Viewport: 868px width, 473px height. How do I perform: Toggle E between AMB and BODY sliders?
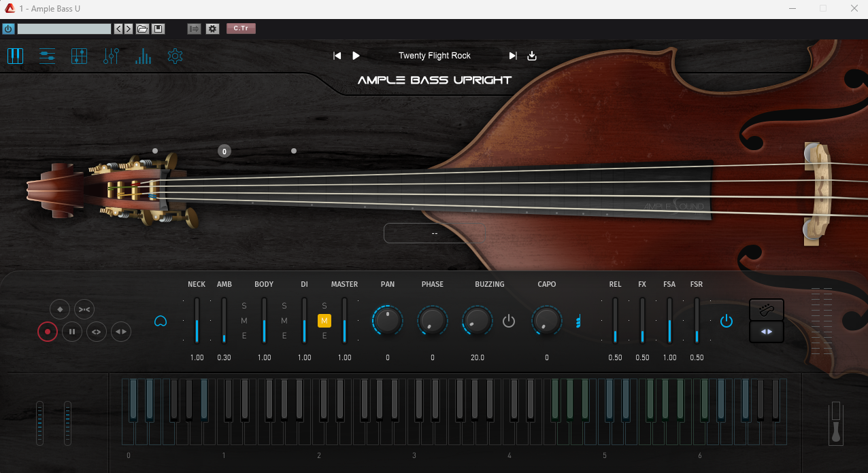(x=244, y=336)
